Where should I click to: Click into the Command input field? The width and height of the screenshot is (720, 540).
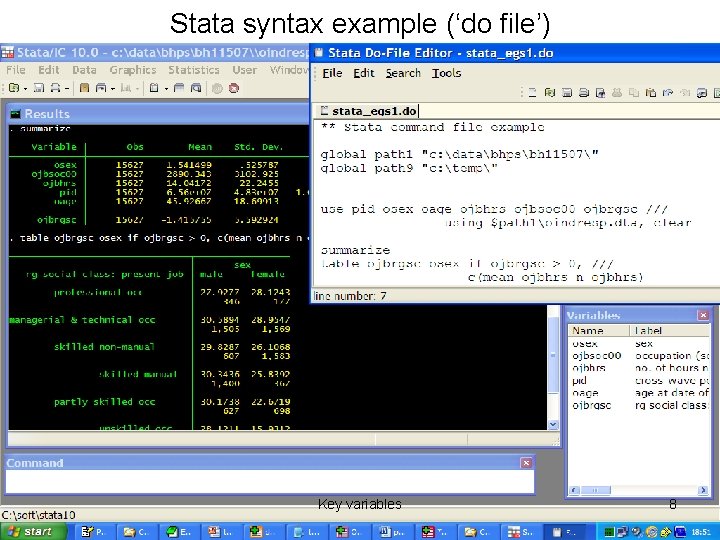tap(270, 482)
